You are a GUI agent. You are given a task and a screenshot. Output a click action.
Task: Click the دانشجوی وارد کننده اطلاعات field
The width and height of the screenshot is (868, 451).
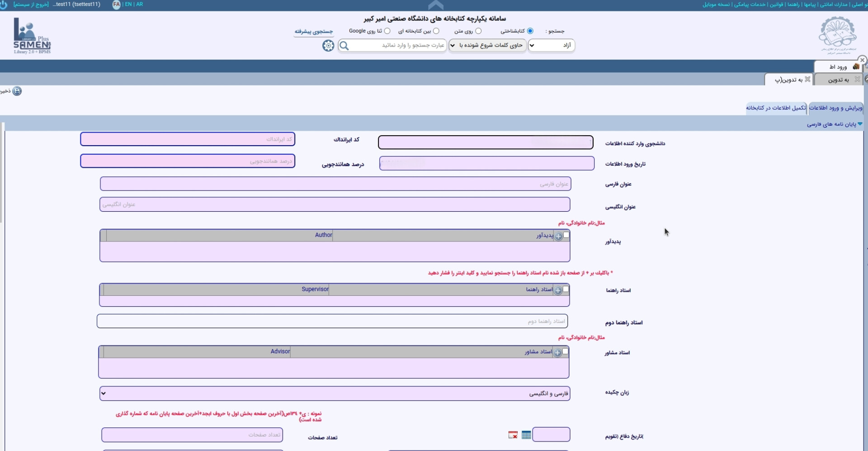click(486, 142)
